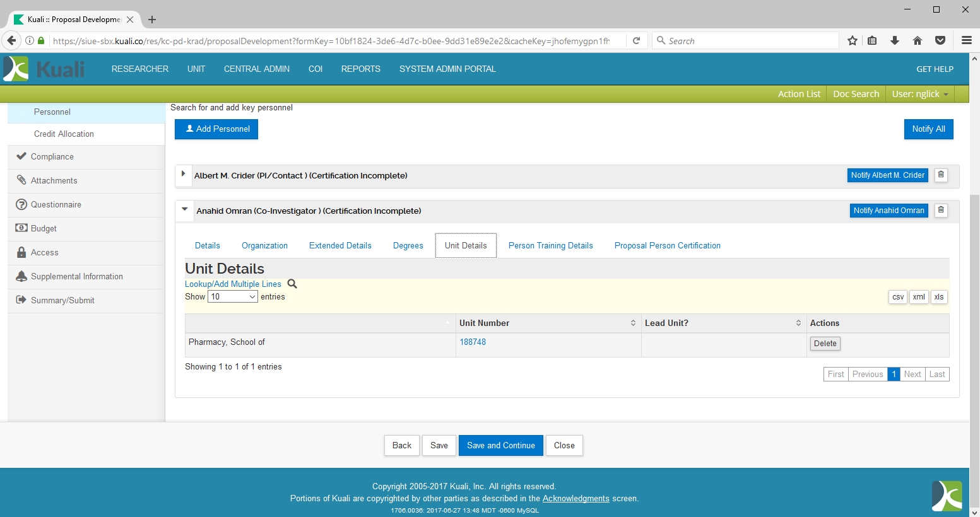
Task: Open the User: nglick dropdown menu
Action: click(x=919, y=94)
